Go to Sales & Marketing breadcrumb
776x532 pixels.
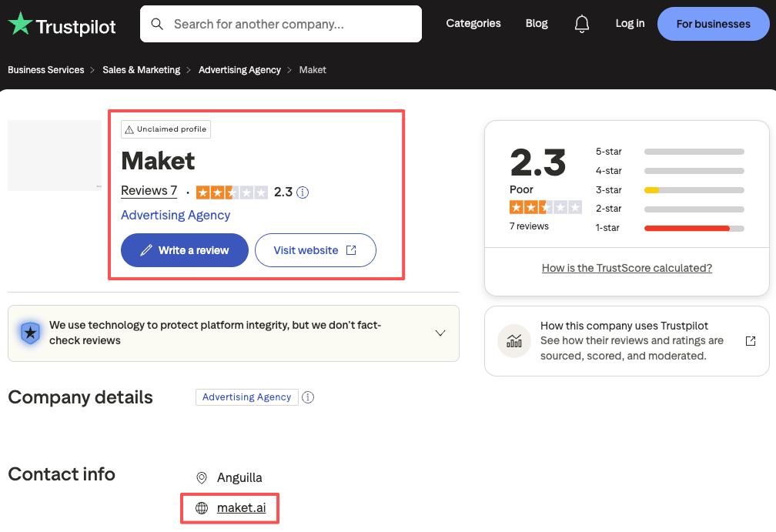click(x=142, y=70)
